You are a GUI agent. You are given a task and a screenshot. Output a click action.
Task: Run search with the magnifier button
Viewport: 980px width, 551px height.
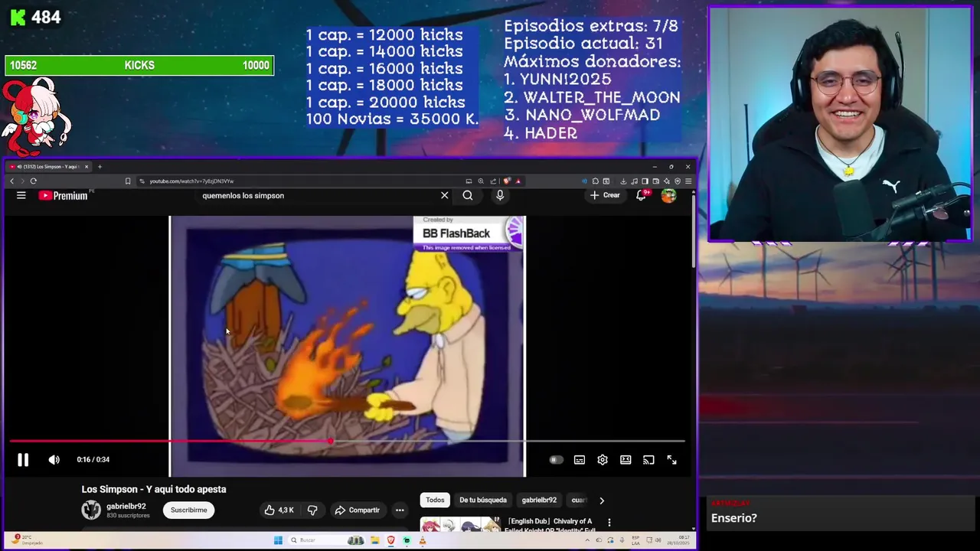pos(468,195)
